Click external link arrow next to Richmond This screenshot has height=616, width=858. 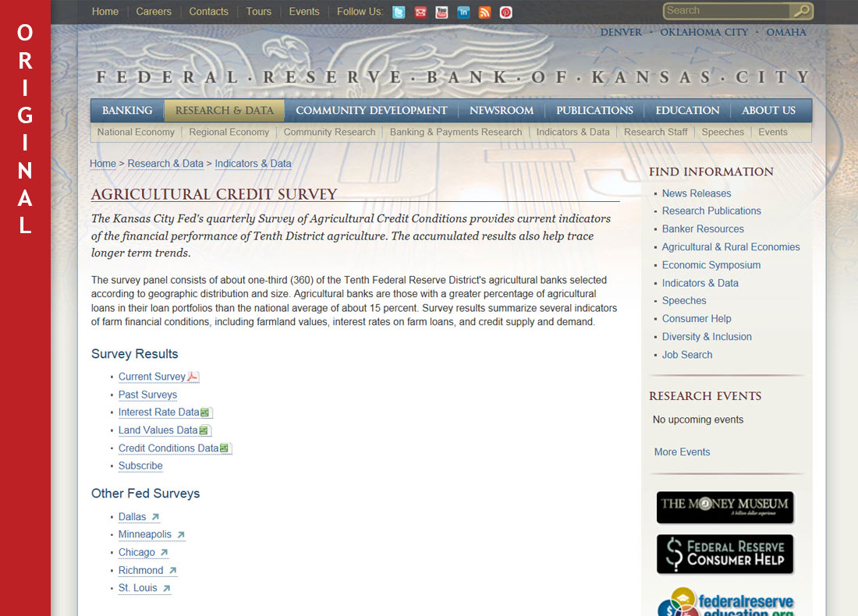172,570
